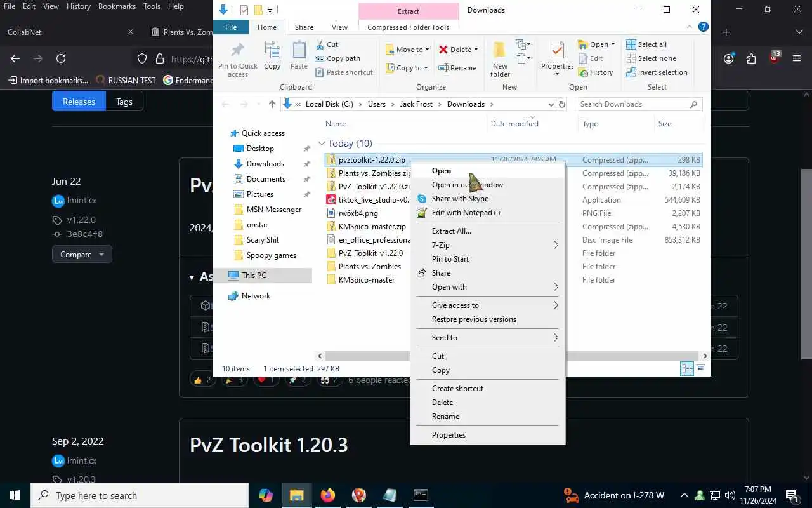Open the Compare dropdown on GitHub
812x508 pixels.
(82, 255)
